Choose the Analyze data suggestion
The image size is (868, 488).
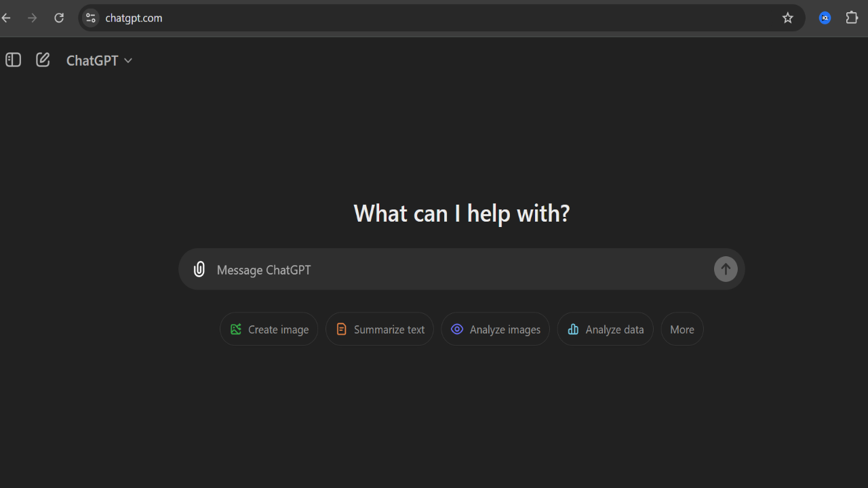pos(606,329)
